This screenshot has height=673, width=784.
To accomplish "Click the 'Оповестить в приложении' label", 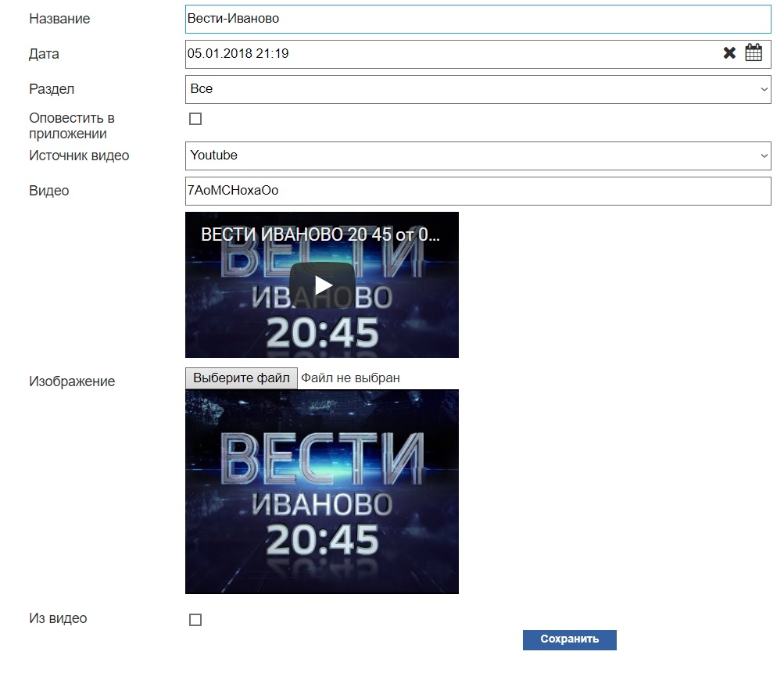I will pyautogui.click(x=72, y=126).
